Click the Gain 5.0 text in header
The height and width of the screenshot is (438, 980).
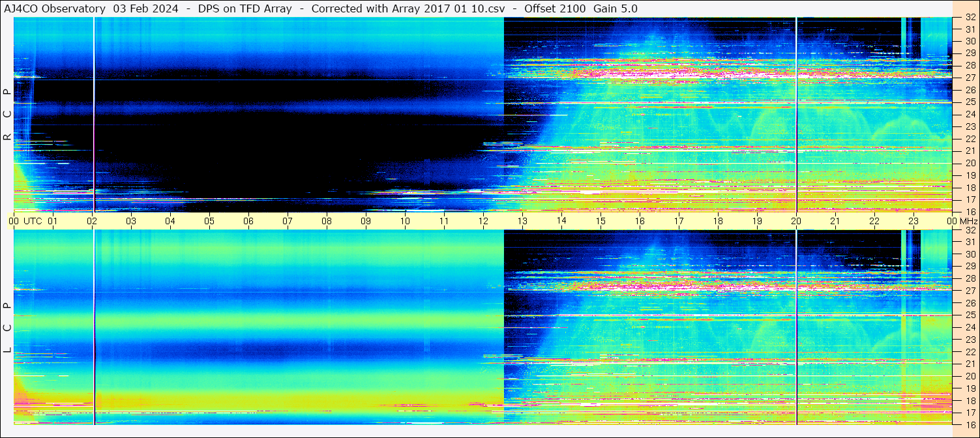tap(616, 8)
